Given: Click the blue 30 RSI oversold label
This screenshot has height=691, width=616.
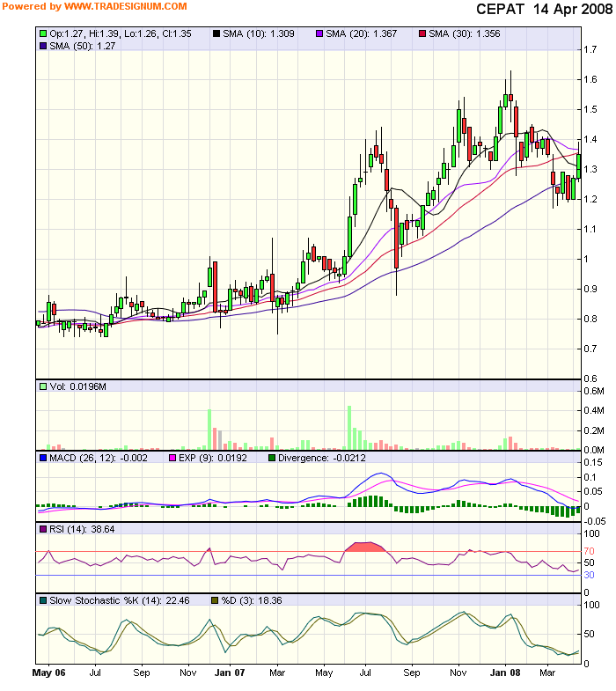Looking at the screenshot, I should tap(589, 575).
